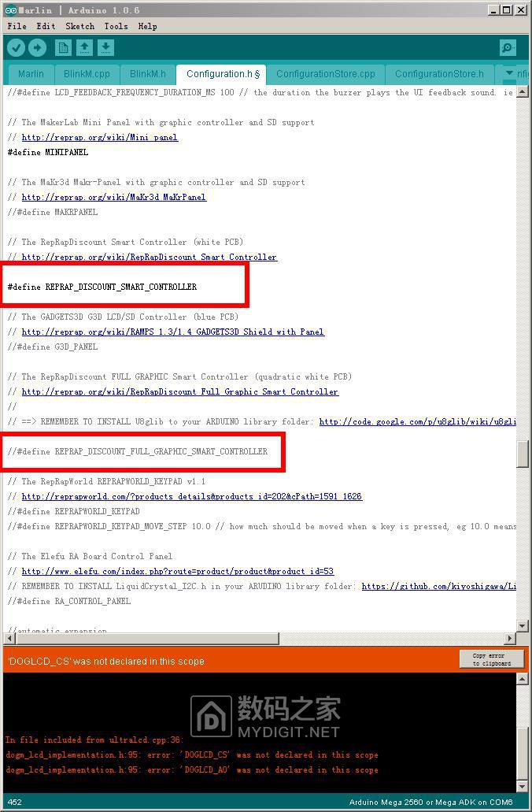Click the '//#define G3D_PANEL' line
Screen dimensions: 532x812
53,347
